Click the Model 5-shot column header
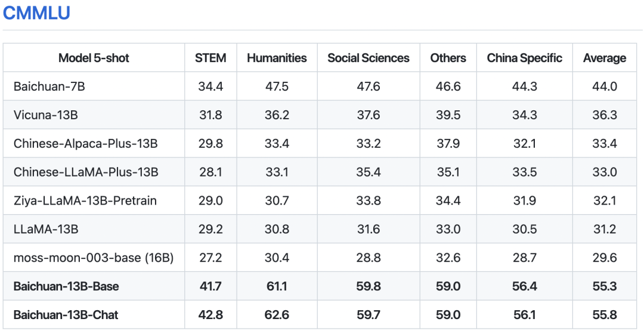 94,58
